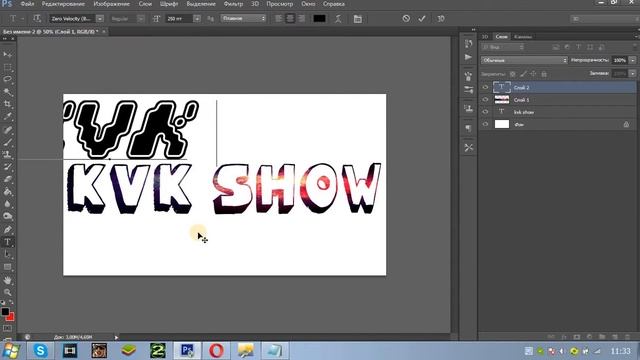The width and height of the screenshot is (640, 360).
Task: Open the Windows Start button
Action: 10,351
